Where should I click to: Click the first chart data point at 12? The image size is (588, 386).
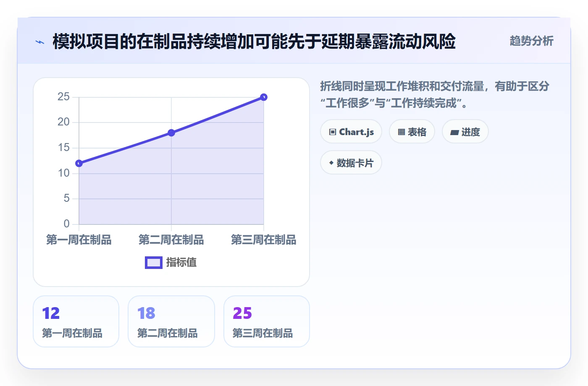point(79,163)
